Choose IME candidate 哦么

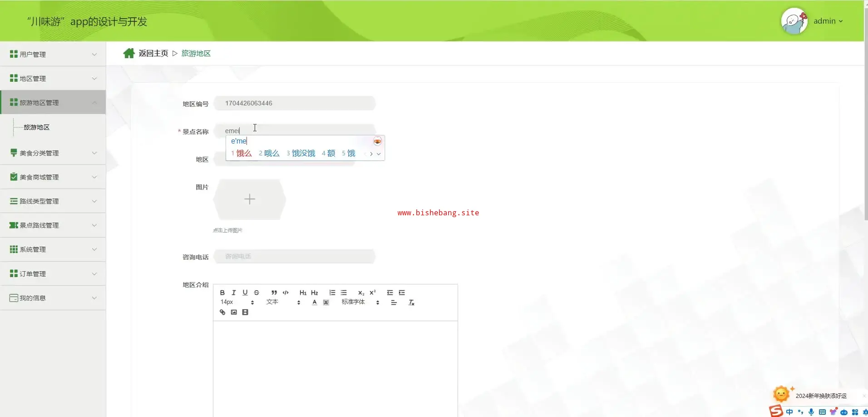pyautogui.click(x=269, y=154)
